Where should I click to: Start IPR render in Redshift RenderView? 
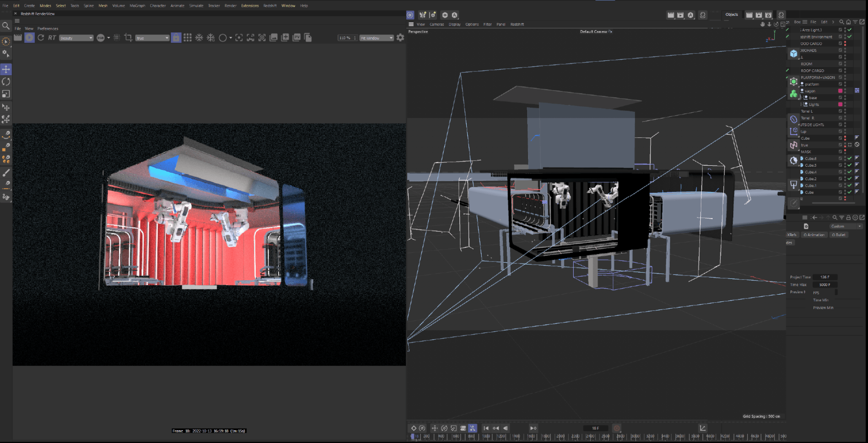[x=29, y=38]
